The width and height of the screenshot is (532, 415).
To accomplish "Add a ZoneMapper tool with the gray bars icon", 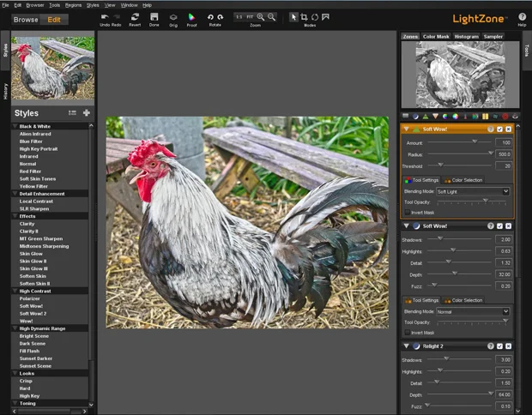I will click(406, 117).
